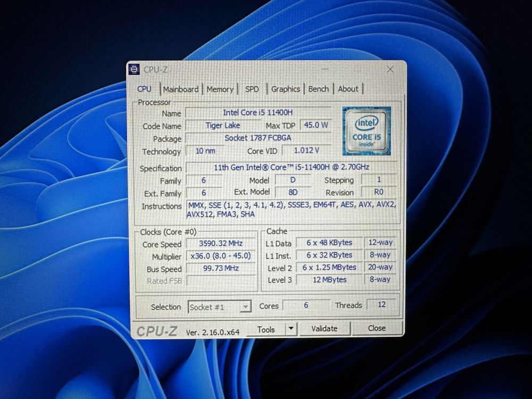Click the Core VID value 1.012 V
This screenshot has height=399, width=532.
[x=306, y=151]
